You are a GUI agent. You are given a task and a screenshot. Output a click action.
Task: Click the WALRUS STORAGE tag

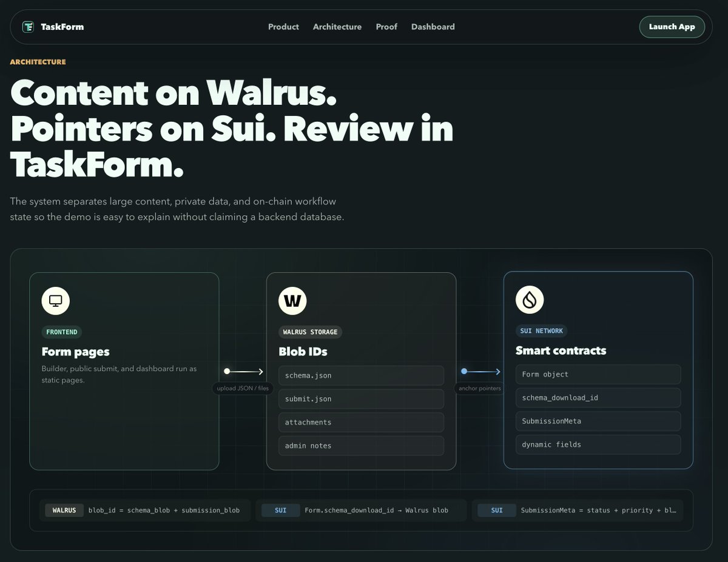tap(311, 332)
